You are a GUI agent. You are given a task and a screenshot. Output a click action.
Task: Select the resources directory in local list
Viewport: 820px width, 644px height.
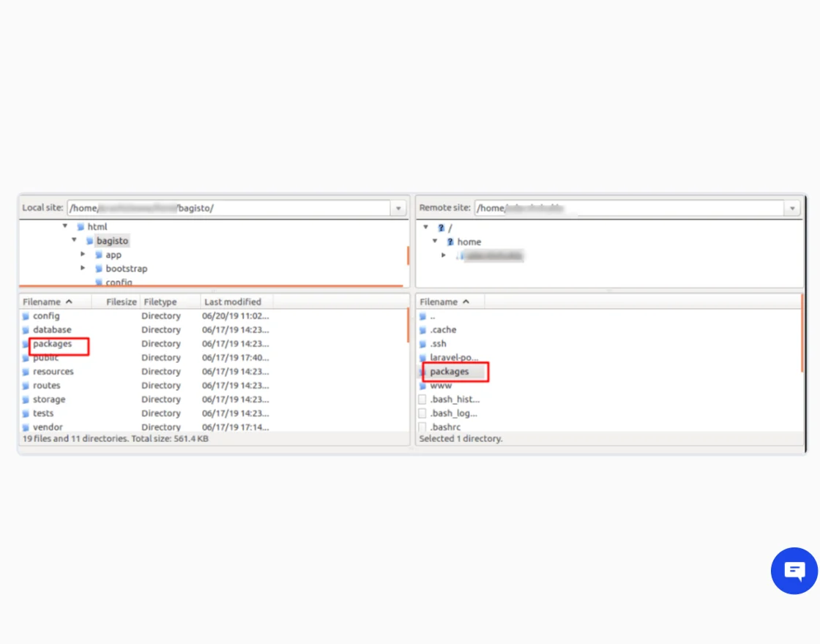click(x=53, y=372)
